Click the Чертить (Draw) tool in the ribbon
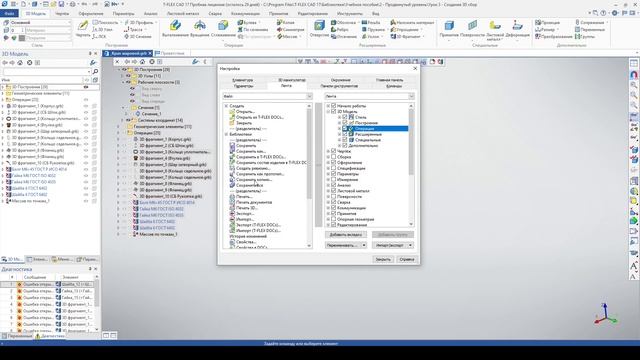Image resolution: width=640 pixels, height=360 pixels. 83,28
